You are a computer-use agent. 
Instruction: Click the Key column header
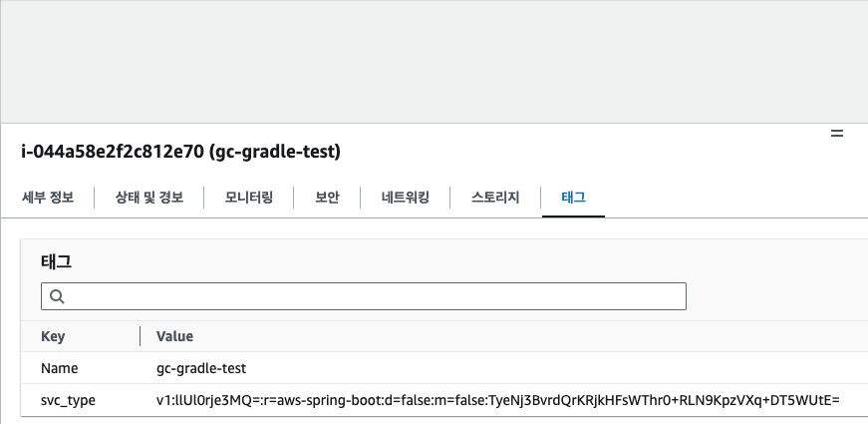[53, 336]
